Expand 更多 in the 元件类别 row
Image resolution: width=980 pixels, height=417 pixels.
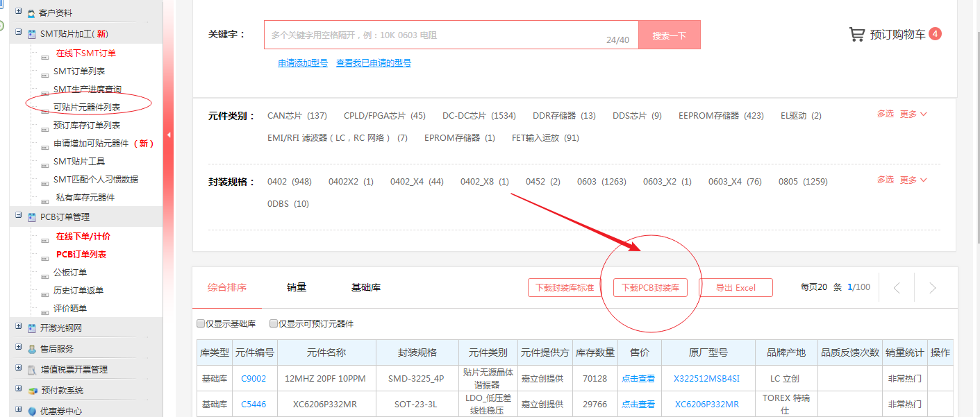913,114
